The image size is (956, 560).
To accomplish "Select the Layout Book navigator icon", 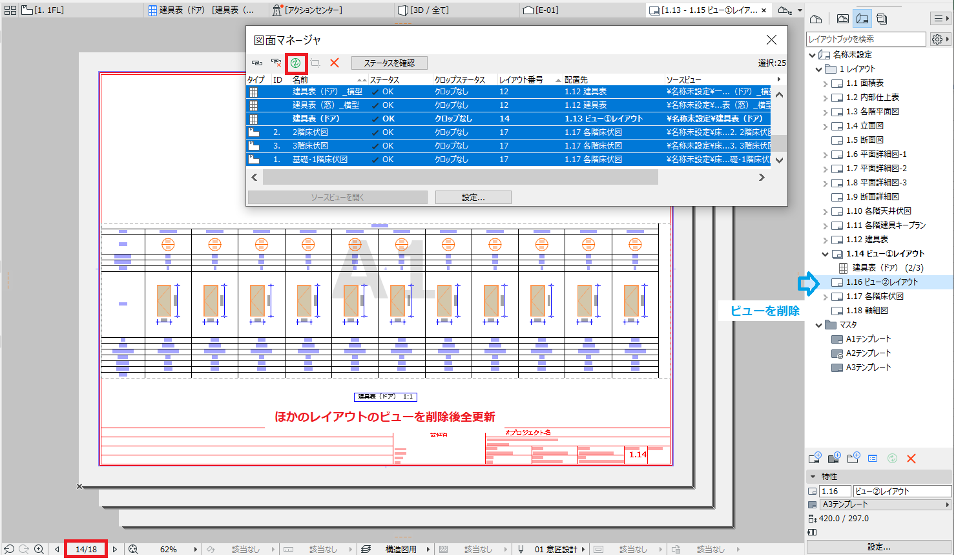I will pos(862,19).
